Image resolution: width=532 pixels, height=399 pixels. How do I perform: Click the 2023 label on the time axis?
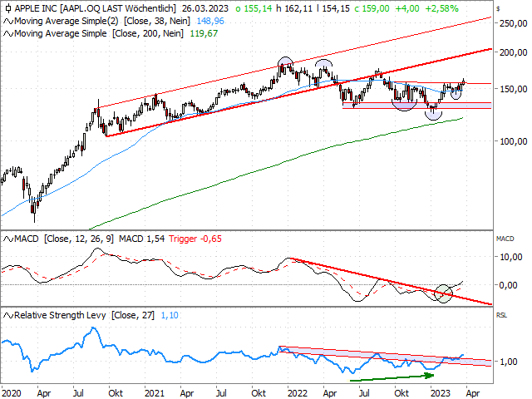pyautogui.click(x=440, y=393)
